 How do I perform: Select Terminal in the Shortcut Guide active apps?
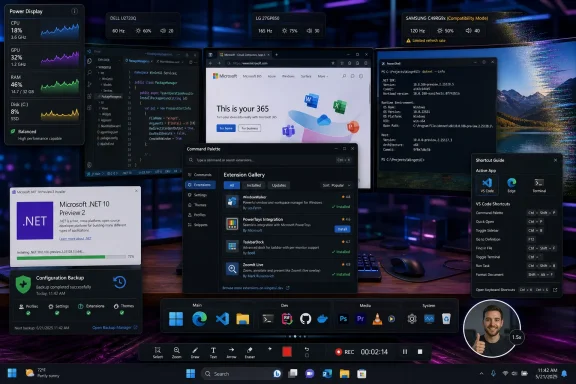point(539,185)
